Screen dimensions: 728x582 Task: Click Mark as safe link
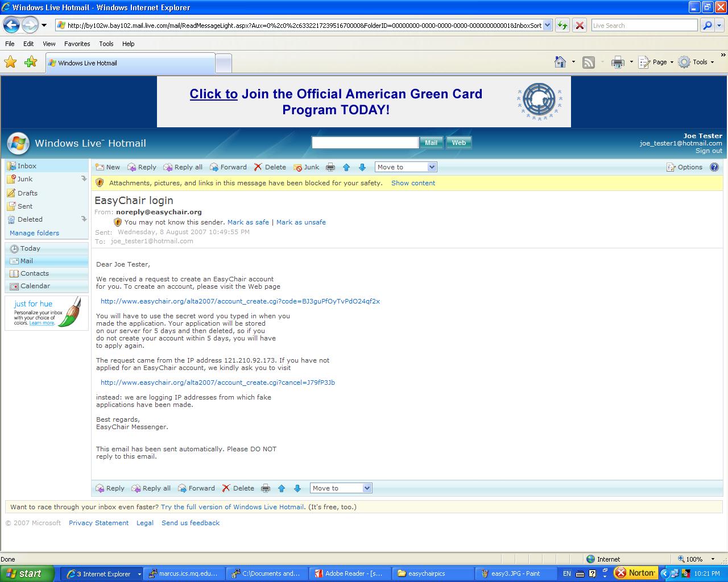coord(248,222)
